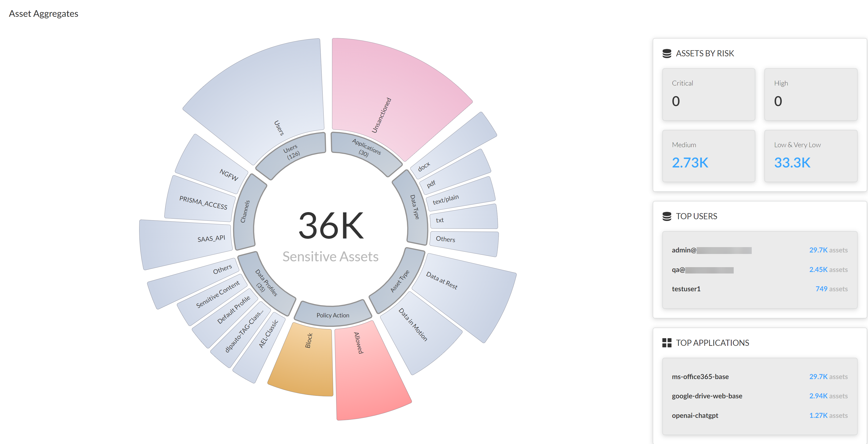This screenshot has height=444, width=868.
Task: Click the High risk tile
Action: coord(810,95)
